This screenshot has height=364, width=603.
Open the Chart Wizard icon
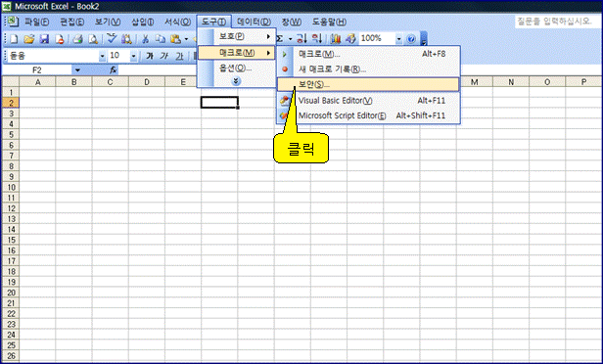pyautogui.click(x=336, y=38)
